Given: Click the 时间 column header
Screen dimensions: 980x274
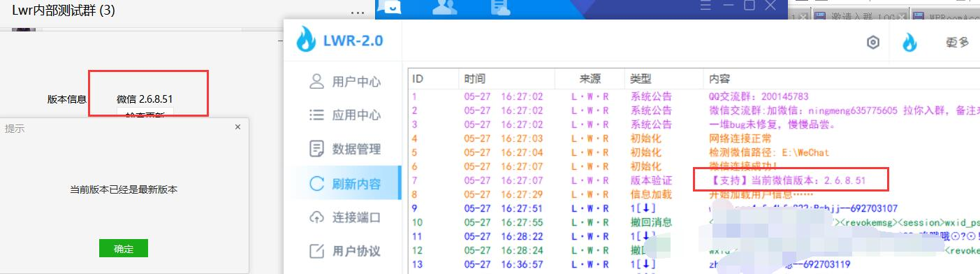Looking at the screenshot, I should [x=506, y=78].
